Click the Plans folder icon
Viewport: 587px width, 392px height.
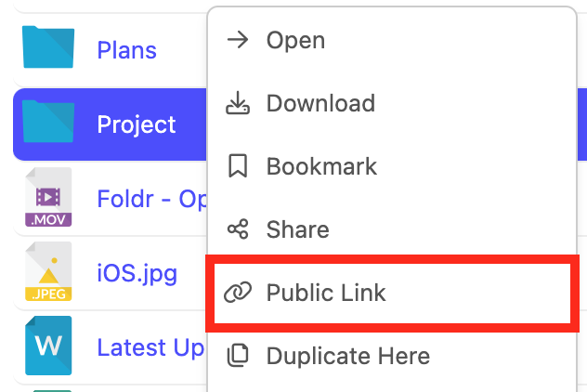point(48,49)
